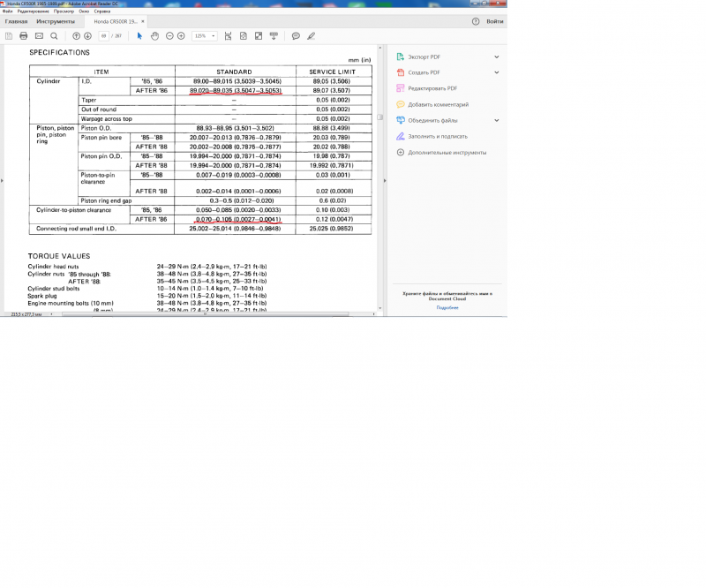706x588 pixels.
Task: Open the Файл menu
Action: (x=8, y=11)
